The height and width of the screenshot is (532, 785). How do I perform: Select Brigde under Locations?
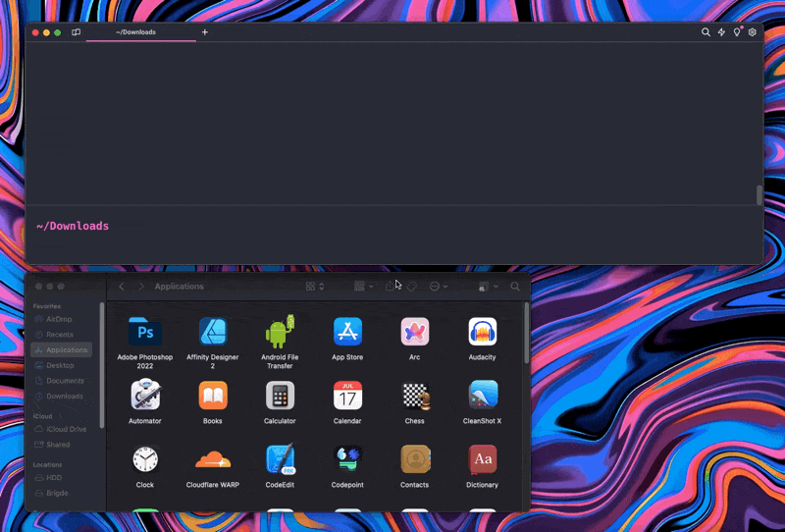pos(61,494)
